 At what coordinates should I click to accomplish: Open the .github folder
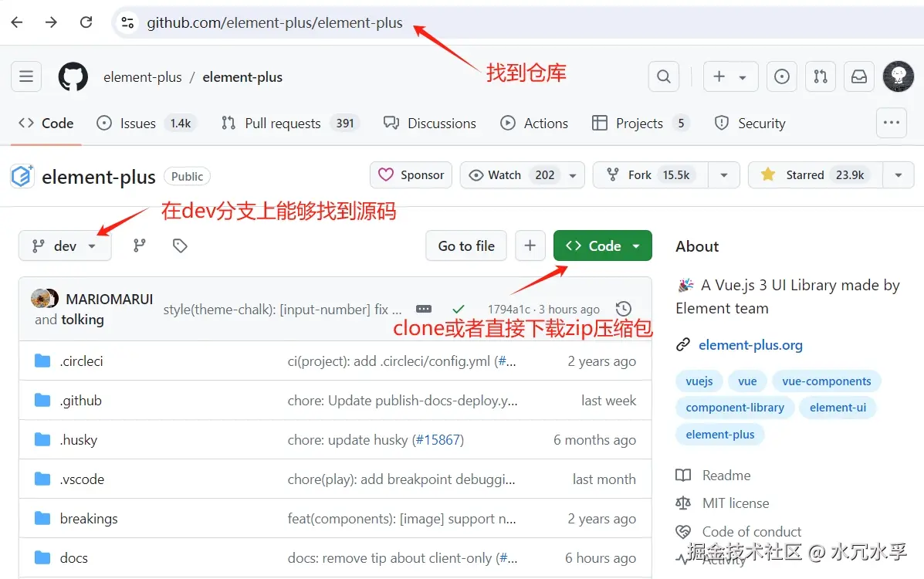point(81,401)
